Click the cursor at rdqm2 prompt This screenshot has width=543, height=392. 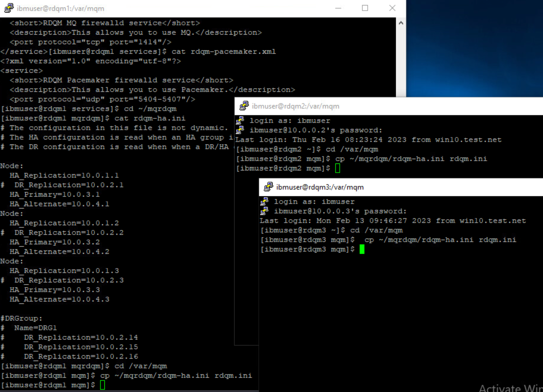pos(338,168)
